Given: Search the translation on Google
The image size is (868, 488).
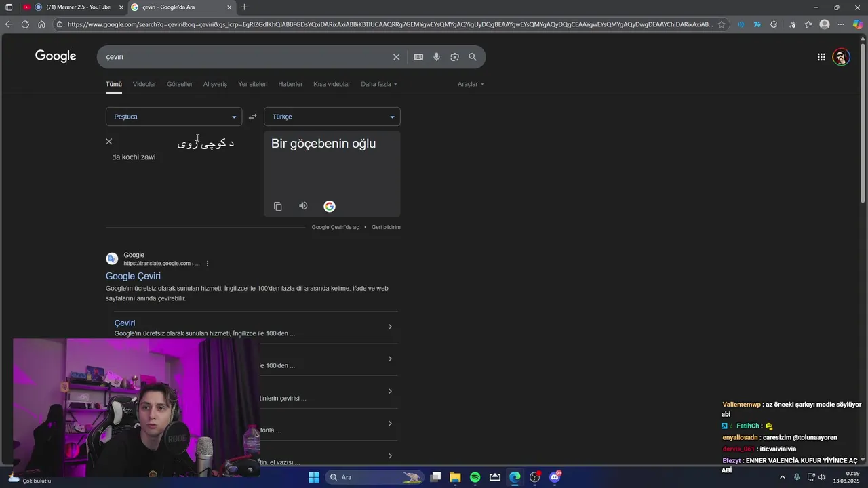Looking at the screenshot, I should pos(329,207).
